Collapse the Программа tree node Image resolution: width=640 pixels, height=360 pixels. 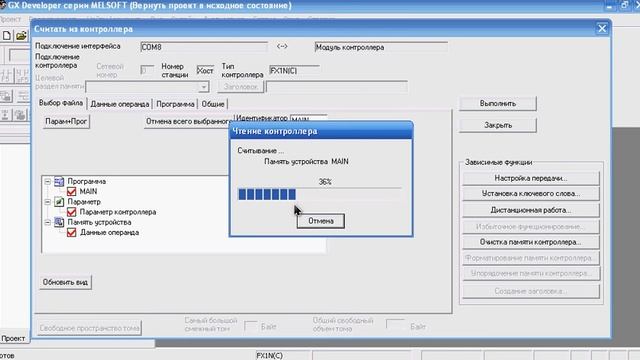point(48,181)
